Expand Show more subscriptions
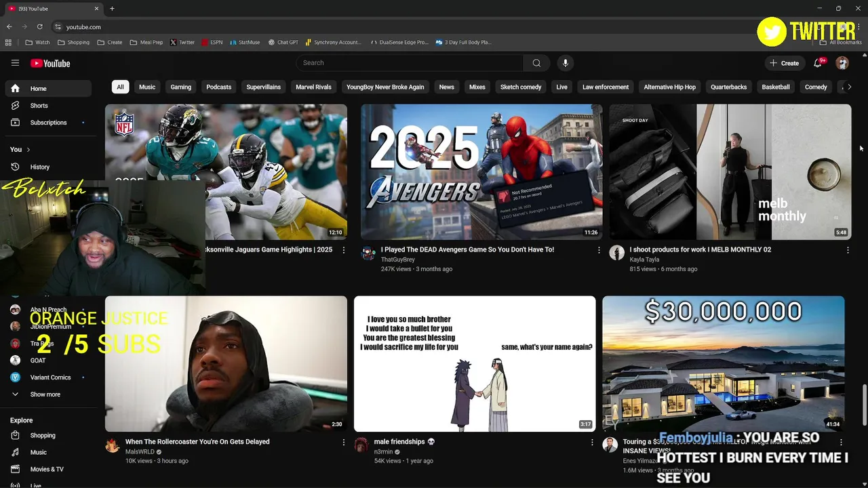This screenshot has height=488, width=868. [x=47, y=394]
